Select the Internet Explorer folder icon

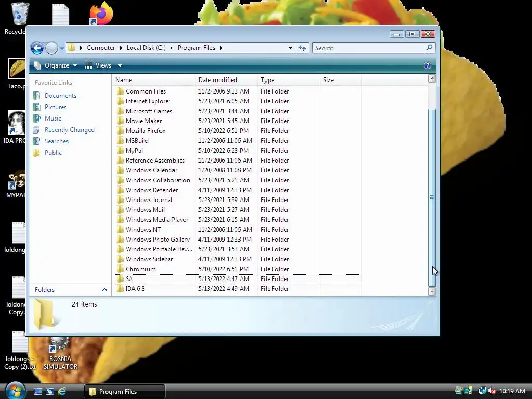point(120,101)
